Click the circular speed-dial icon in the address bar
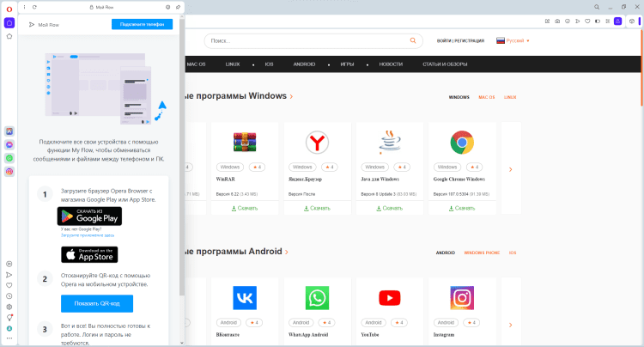This screenshot has height=347, width=644. click(568, 21)
